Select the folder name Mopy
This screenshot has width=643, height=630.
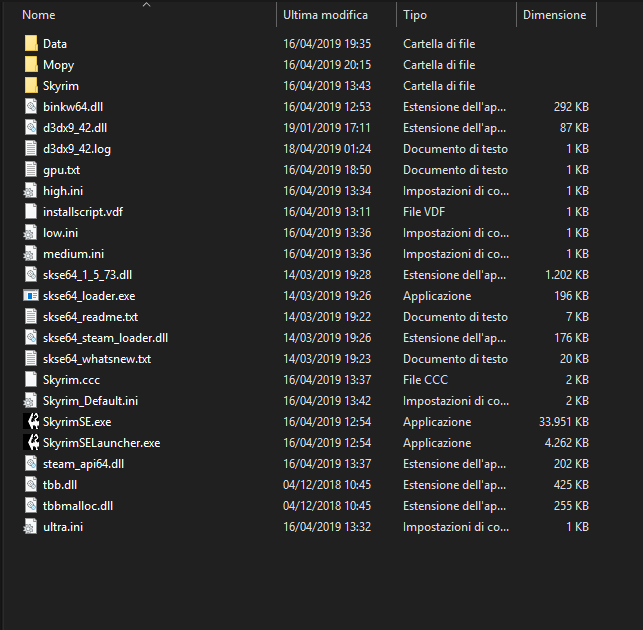pos(59,65)
